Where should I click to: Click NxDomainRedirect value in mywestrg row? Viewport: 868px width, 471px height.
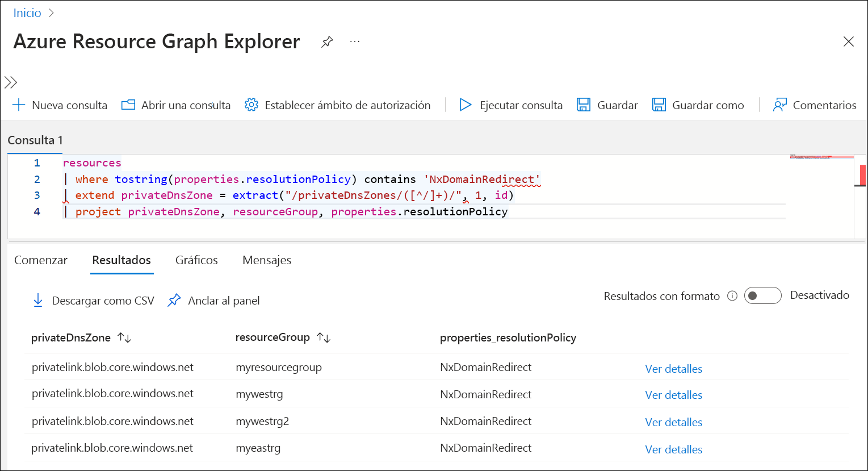[486, 394]
